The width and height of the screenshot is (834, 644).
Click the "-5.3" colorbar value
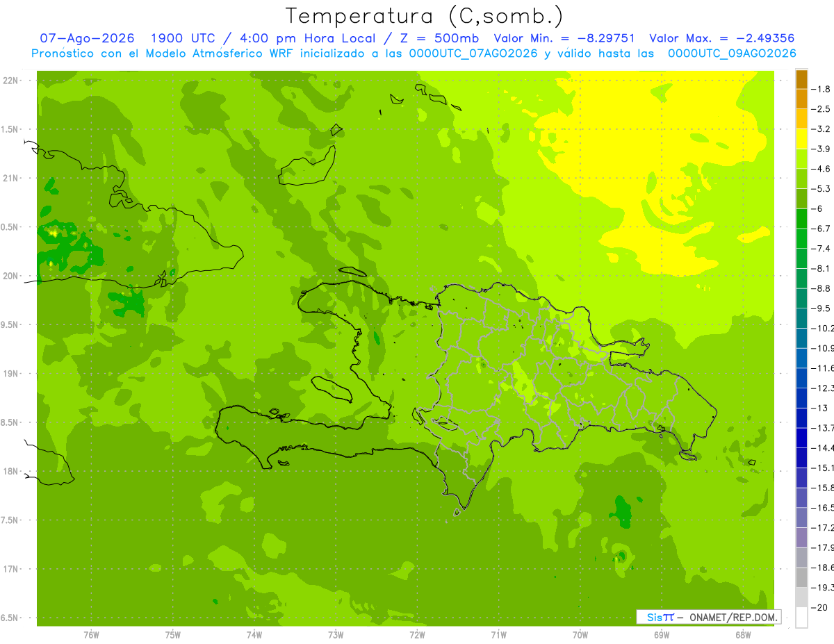click(x=822, y=188)
